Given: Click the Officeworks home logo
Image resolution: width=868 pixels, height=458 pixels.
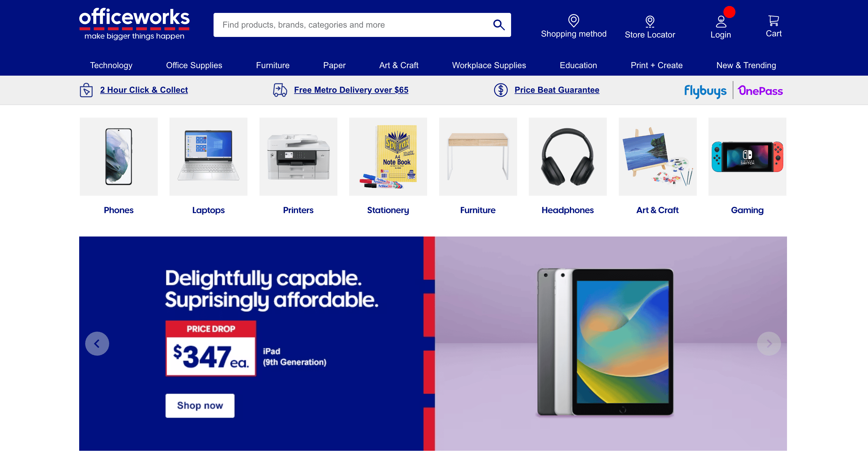Looking at the screenshot, I should (x=134, y=24).
